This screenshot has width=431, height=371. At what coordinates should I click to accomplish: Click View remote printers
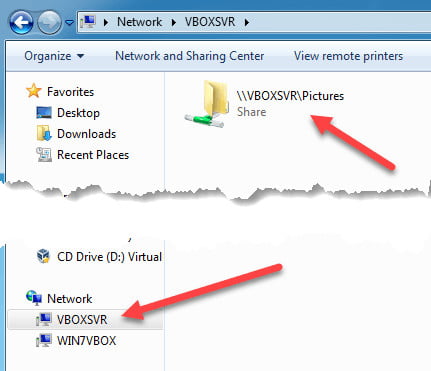(348, 56)
